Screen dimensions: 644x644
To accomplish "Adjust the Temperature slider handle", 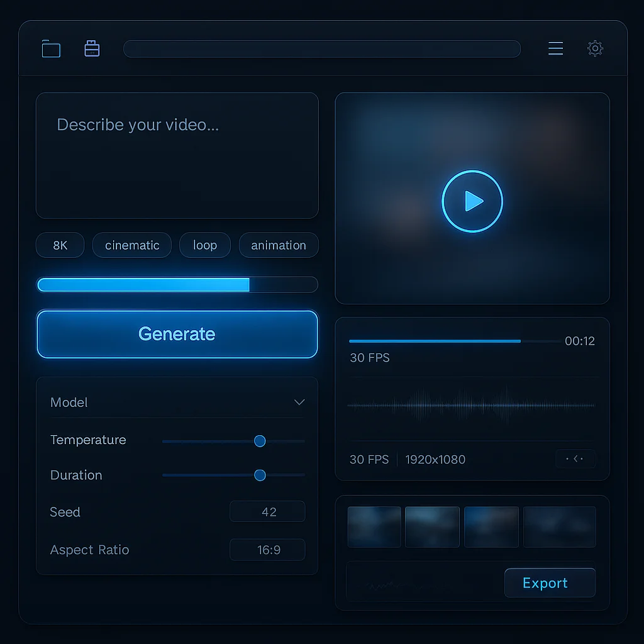I will pos(260,441).
